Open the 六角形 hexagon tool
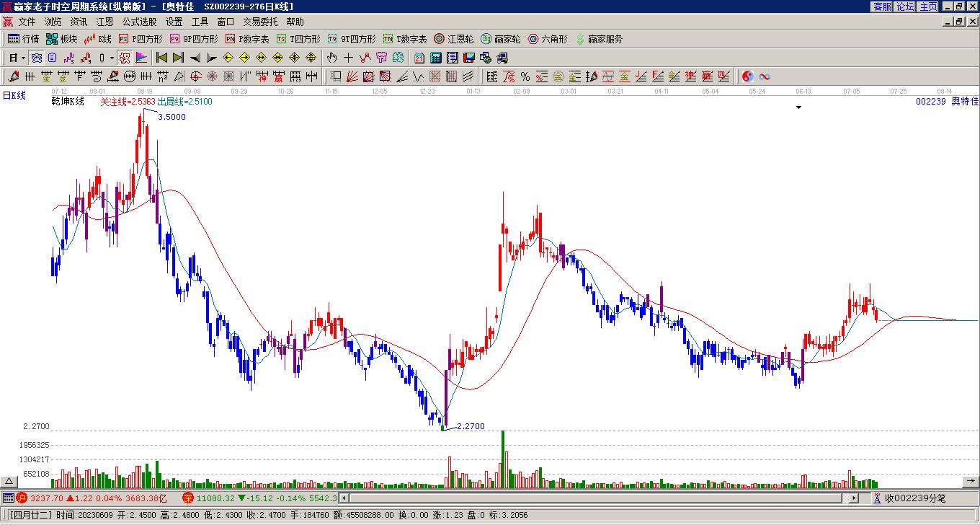The width and height of the screenshot is (980, 525). pos(548,39)
